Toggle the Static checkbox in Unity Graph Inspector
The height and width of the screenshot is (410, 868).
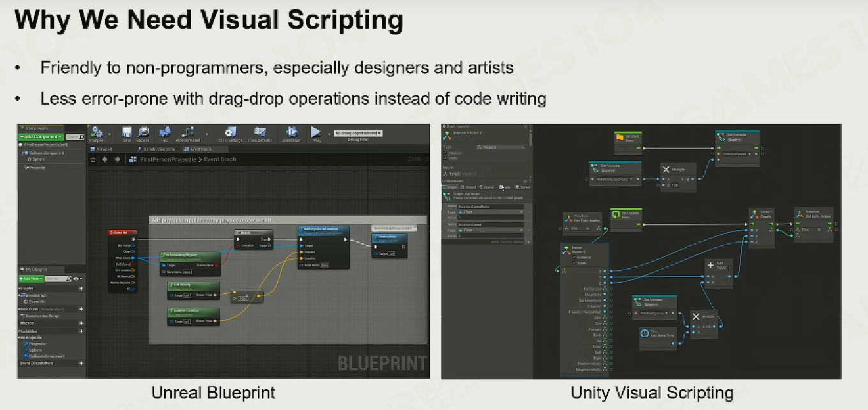click(445, 158)
